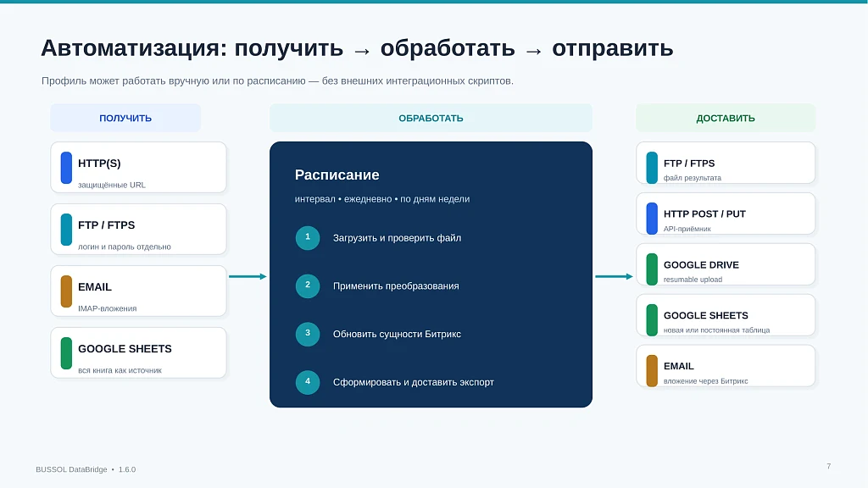Click the subtitle about 'Профиль может работать'
Screen dimensions: 868x488
(277, 80)
